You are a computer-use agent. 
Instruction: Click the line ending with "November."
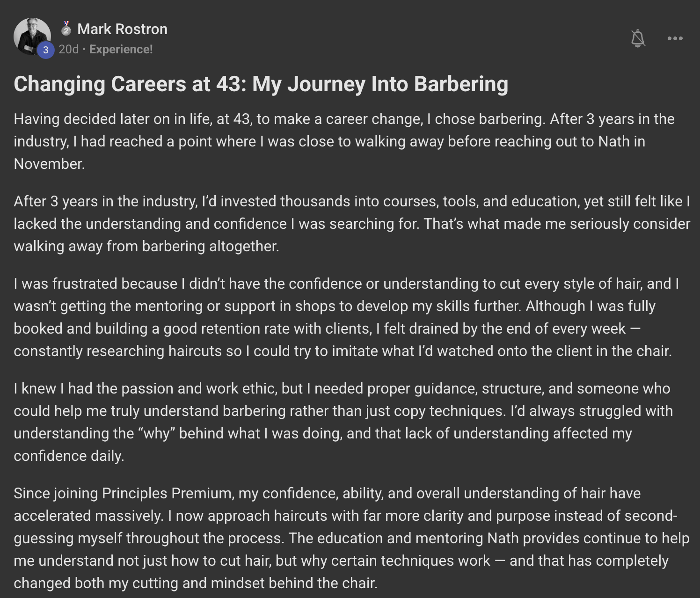(x=49, y=164)
